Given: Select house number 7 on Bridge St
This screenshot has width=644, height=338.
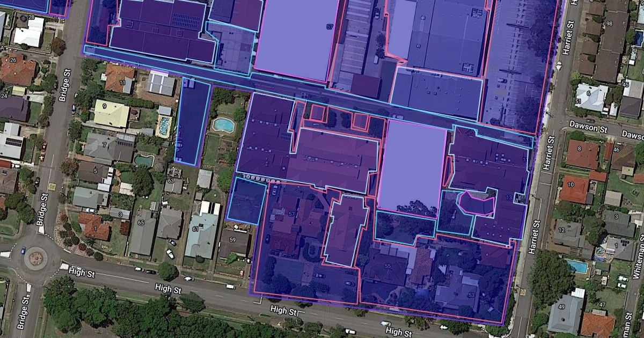Looking at the screenshot, I should point(104,145).
